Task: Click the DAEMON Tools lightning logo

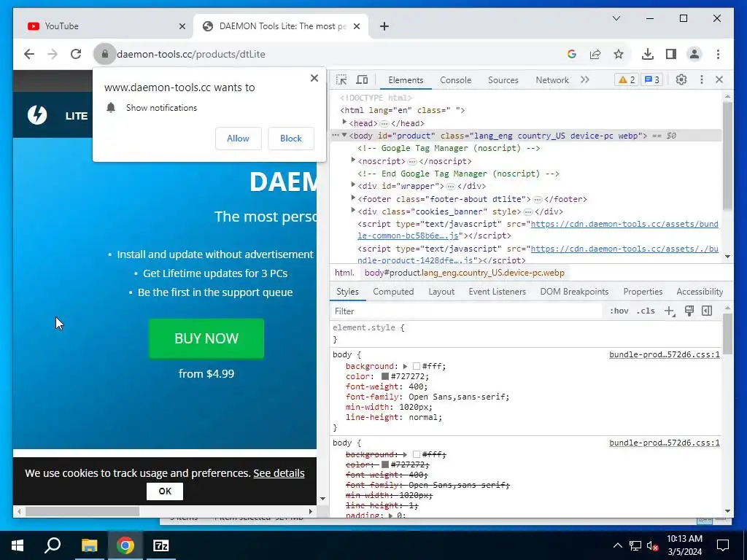Action: point(37,115)
